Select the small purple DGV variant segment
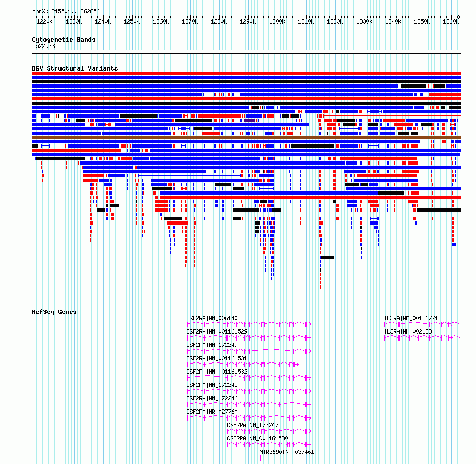 (250, 120)
